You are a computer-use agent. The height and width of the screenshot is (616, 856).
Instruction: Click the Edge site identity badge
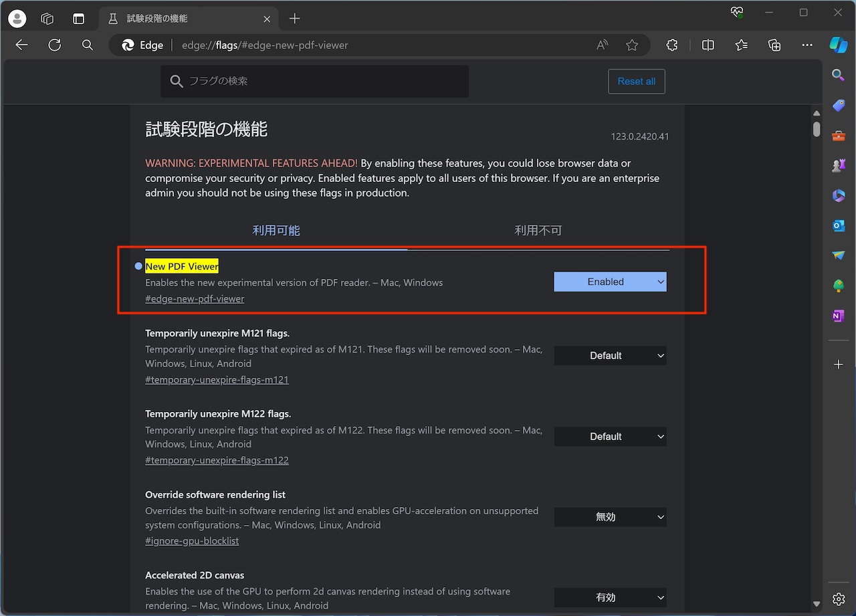click(142, 45)
